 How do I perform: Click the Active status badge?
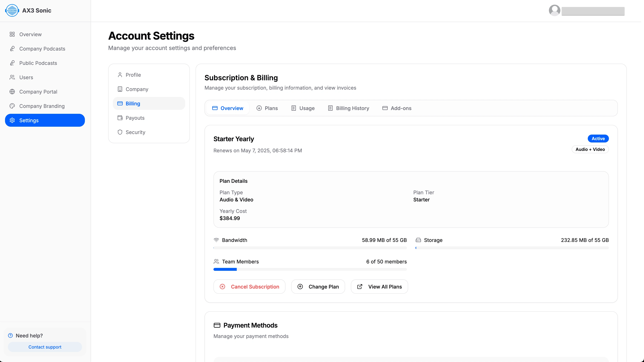598,138
